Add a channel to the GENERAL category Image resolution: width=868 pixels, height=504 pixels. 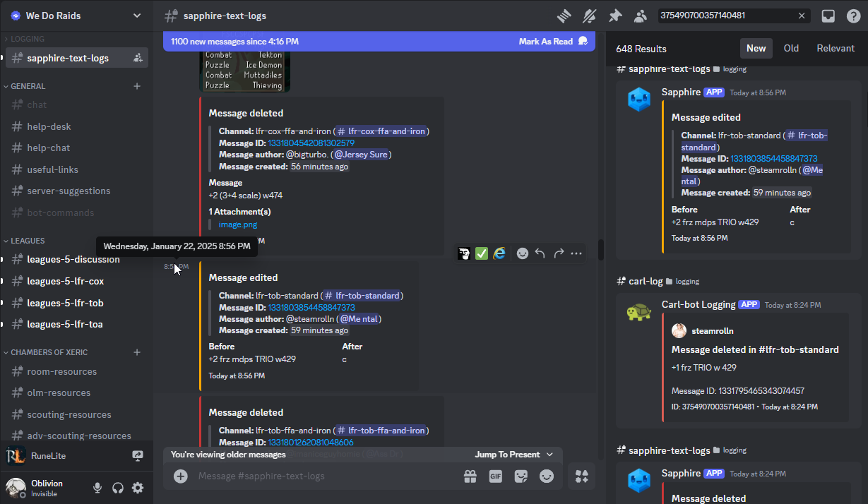point(137,86)
